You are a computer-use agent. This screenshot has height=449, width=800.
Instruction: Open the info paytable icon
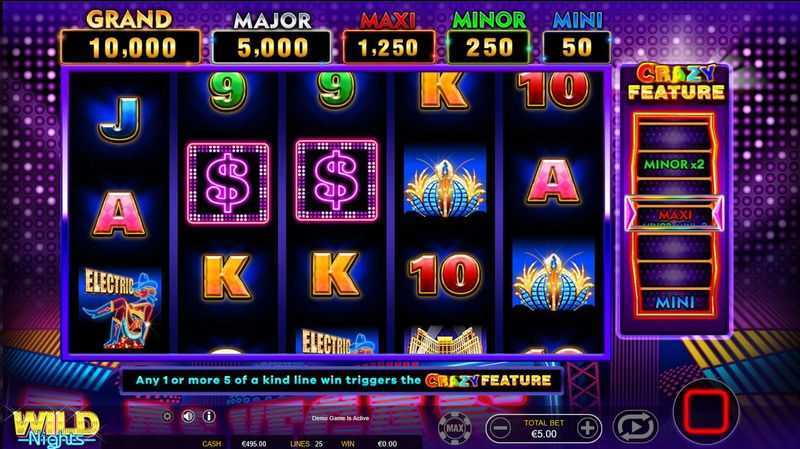[x=209, y=416]
